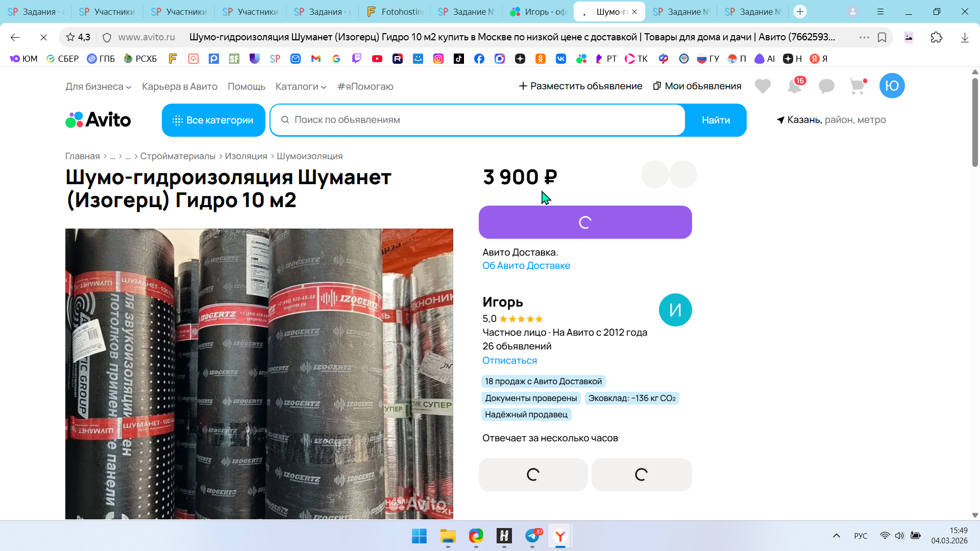Stop page loading with X button
Viewport: 980px width, 551px height.
coord(43,37)
